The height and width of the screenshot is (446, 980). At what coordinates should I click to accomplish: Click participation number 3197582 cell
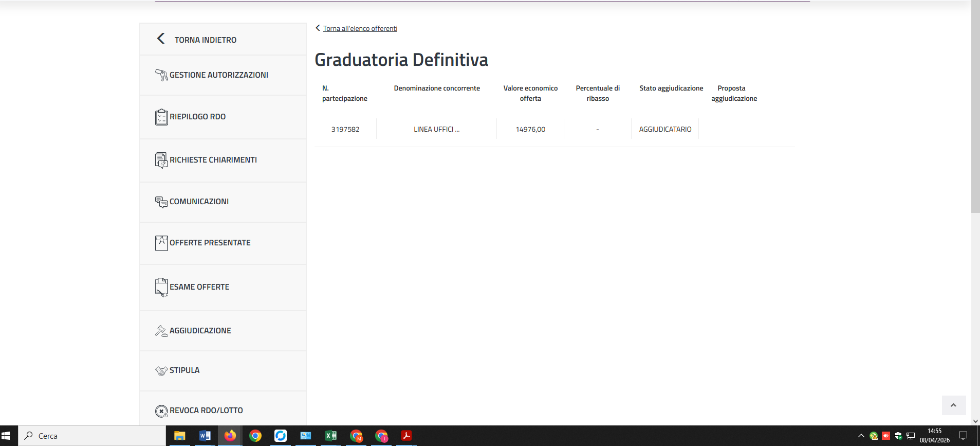click(345, 129)
